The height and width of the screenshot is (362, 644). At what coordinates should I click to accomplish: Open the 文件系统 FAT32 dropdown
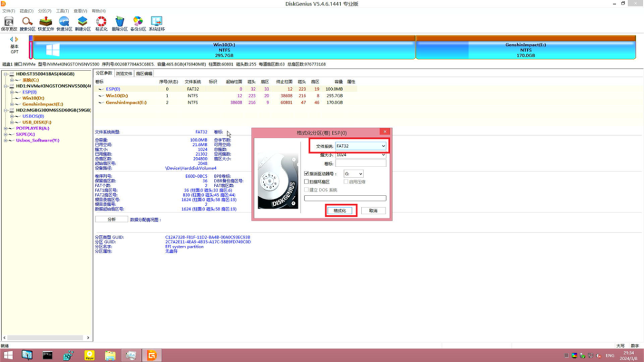tap(361, 146)
